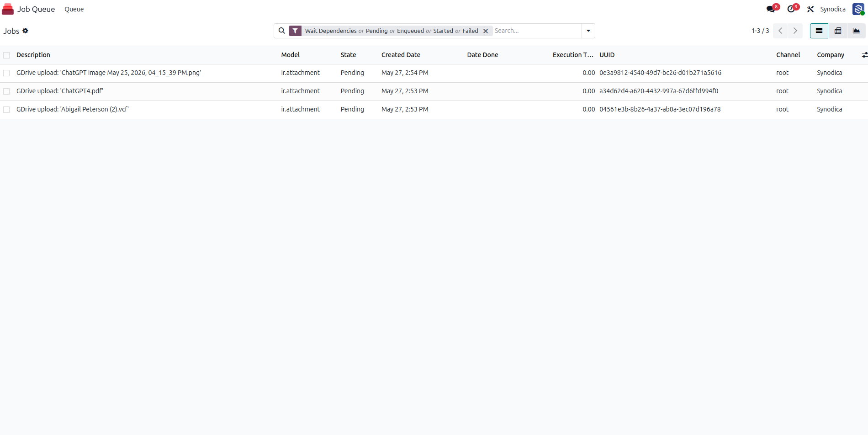This screenshot has height=435, width=868.
Task: Expand the search options dropdown arrow
Action: point(588,31)
